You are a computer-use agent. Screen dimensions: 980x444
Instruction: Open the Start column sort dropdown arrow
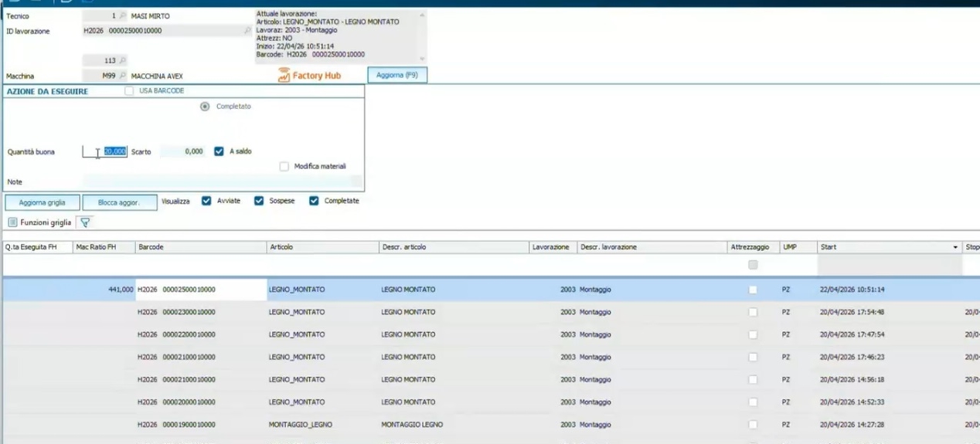(x=956, y=247)
